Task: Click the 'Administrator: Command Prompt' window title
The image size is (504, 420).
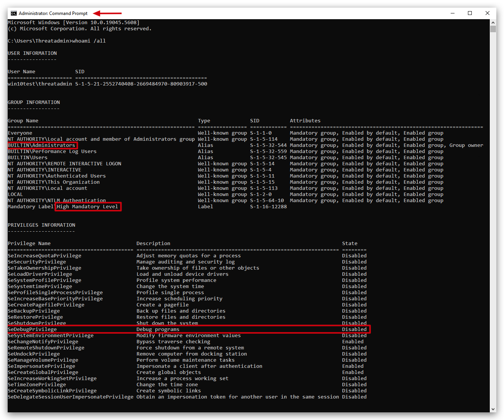Action: 53,13
